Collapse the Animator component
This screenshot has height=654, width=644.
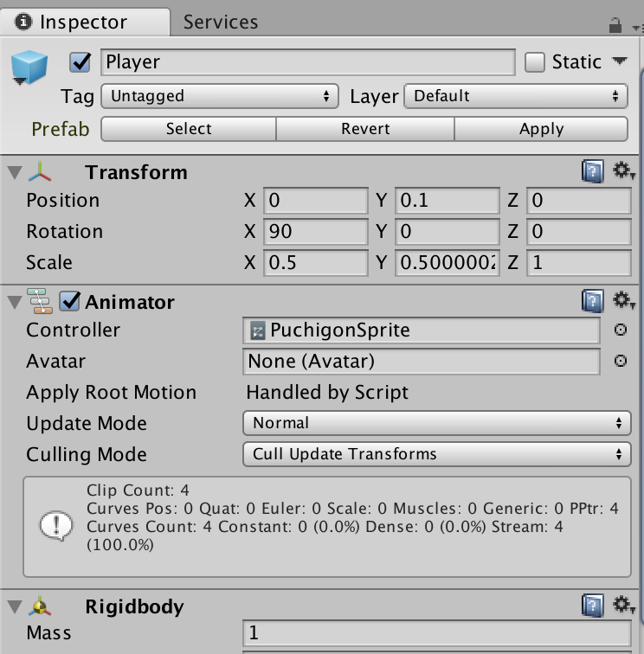point(15,302)
